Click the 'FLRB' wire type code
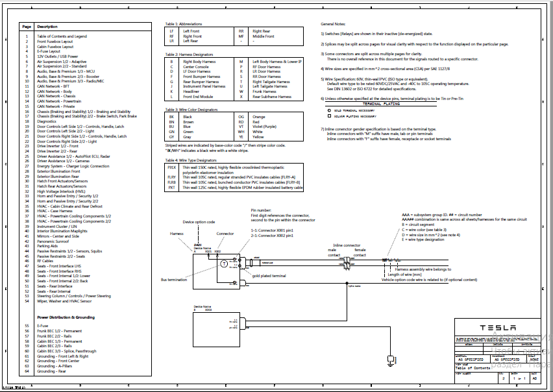 [171, 182]
